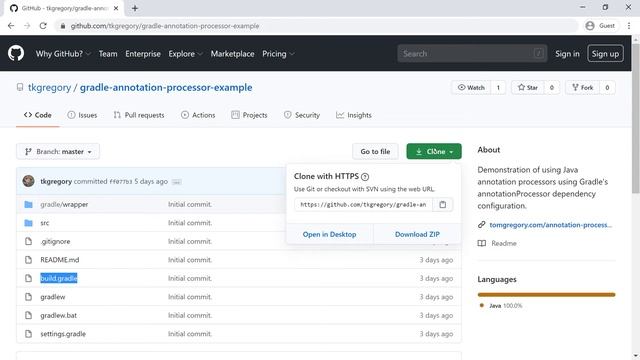Reload the page

pyautogui.click(x=43, y=26)
